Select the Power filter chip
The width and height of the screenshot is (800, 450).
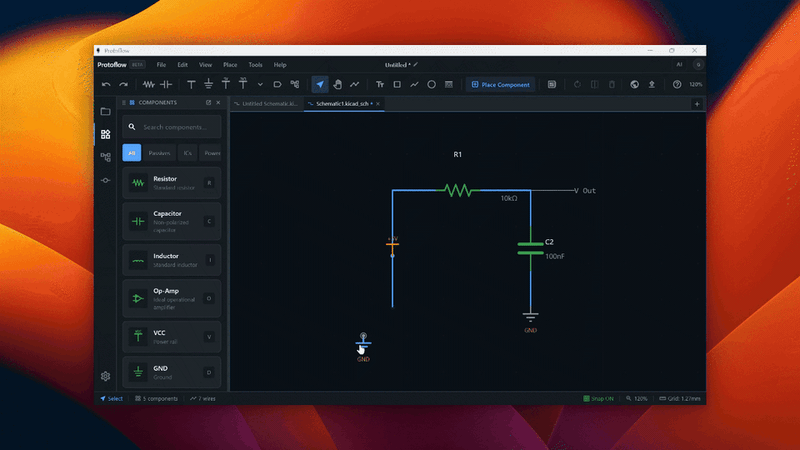[211, 153]
